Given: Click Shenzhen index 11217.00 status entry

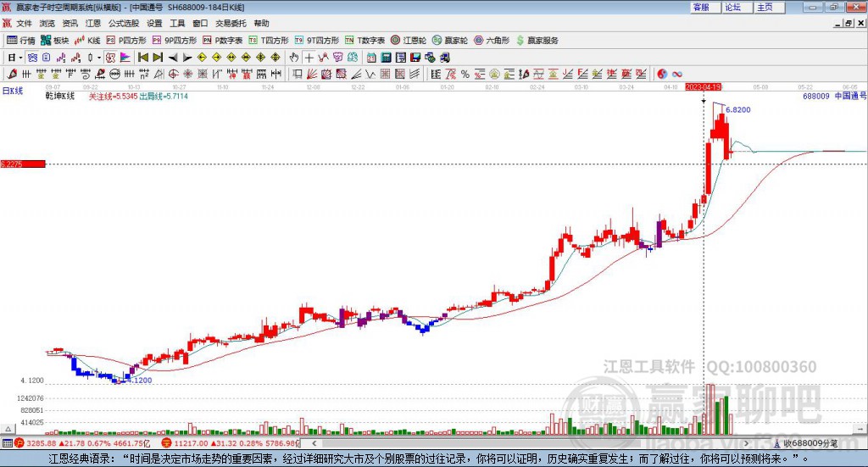Looking at the screenshot, I should pyautogui.click(x=230, y=443).
